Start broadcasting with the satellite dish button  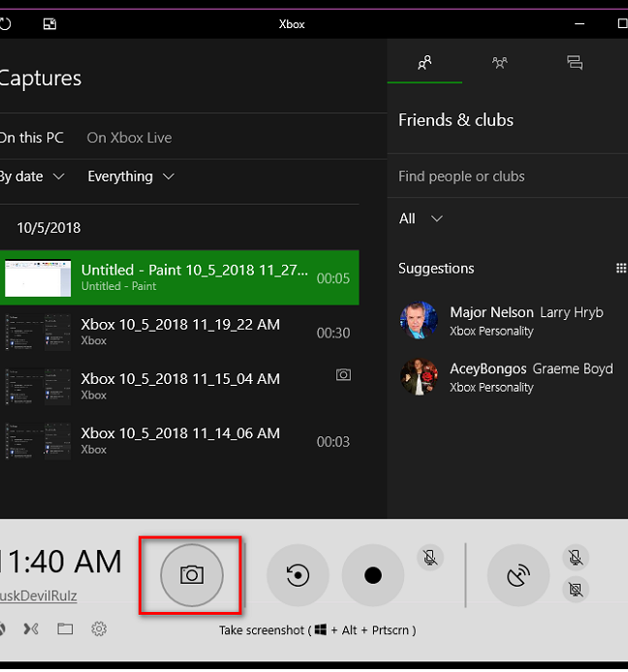tap(518, 575)
